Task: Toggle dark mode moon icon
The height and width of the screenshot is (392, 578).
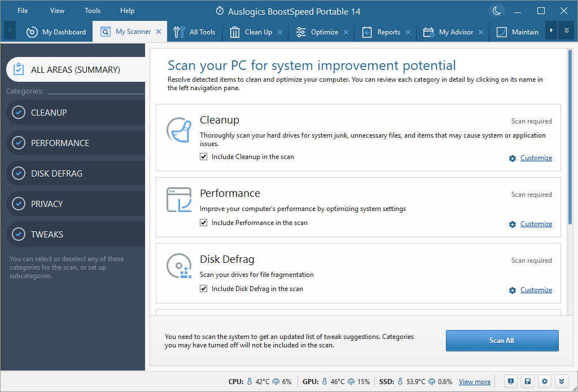Action: pos(496,11)
